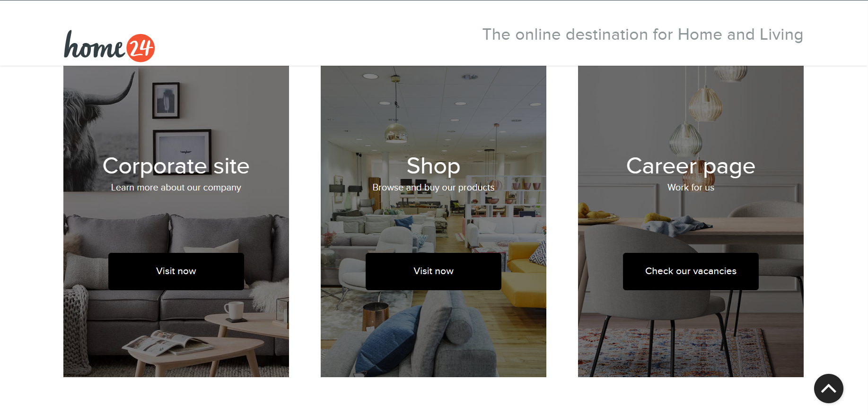
Task: Open the Career page heading
Action: 691,167
